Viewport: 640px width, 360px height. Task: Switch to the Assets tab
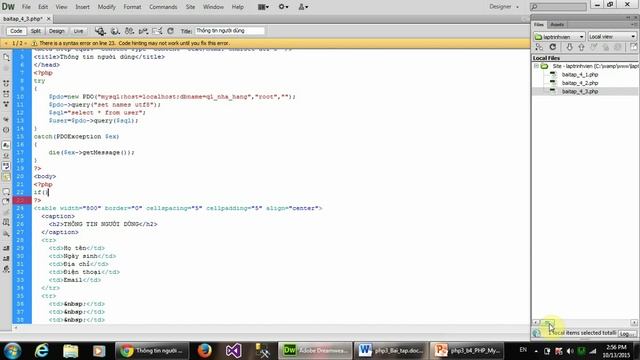[557, 24]
